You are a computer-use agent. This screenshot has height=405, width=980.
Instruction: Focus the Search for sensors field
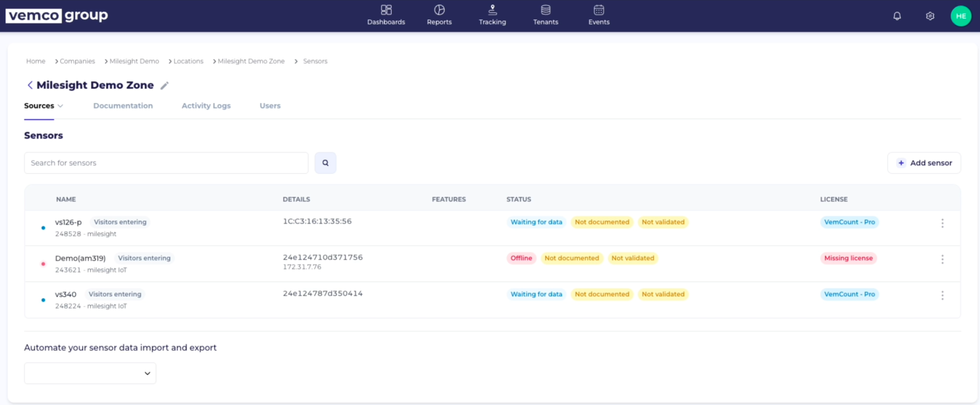coord(166,163)
